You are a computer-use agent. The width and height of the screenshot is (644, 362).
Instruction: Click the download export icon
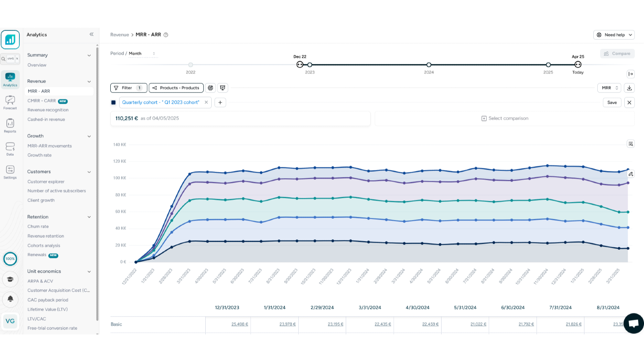630,88
